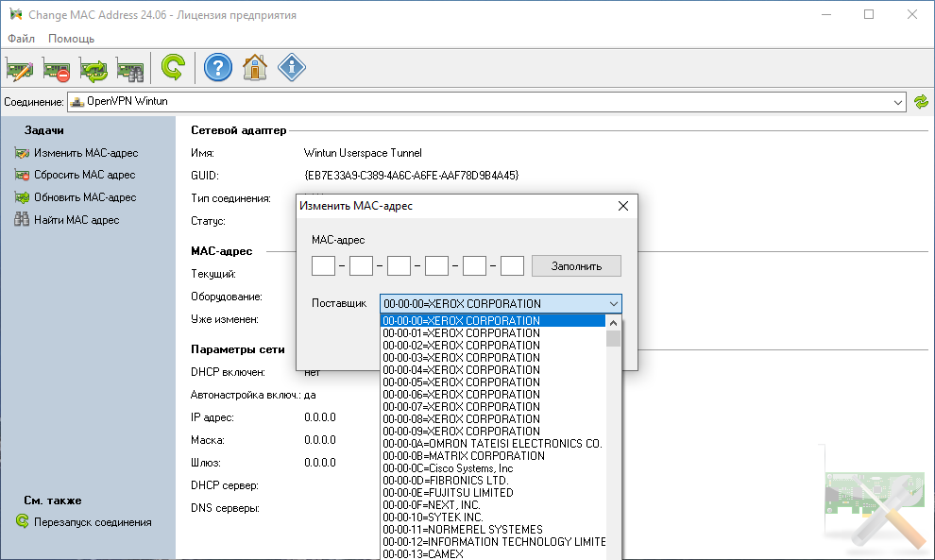Click the vendor list scrollbar thumb
This screenshot has width=935, height=560.
click(613, 339)
